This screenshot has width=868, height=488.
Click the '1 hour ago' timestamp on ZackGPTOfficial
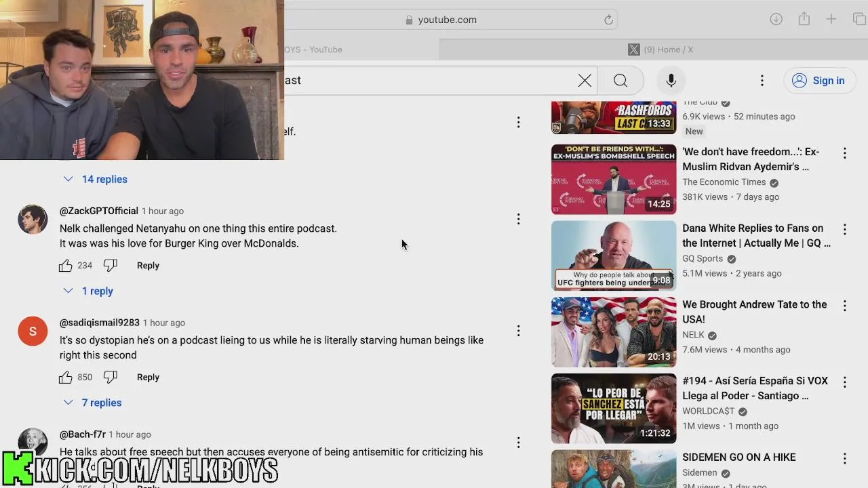tap(163, 211)
